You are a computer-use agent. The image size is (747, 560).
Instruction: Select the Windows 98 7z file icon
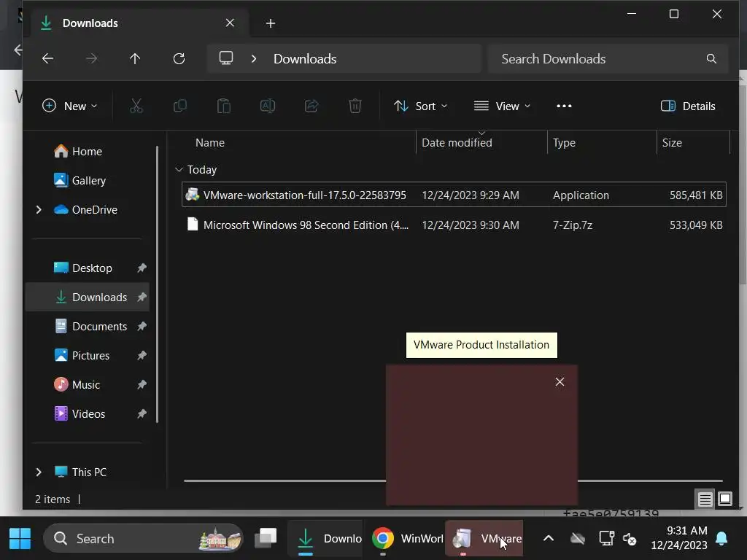193,225
